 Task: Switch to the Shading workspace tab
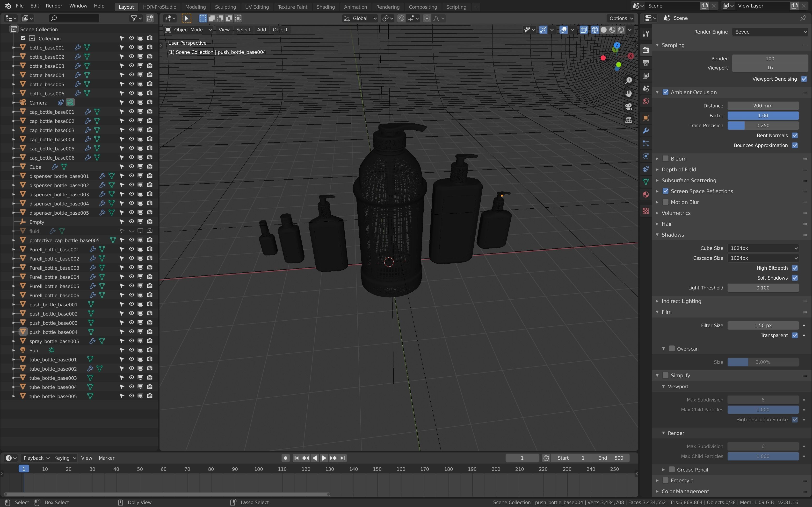[325, 7]
